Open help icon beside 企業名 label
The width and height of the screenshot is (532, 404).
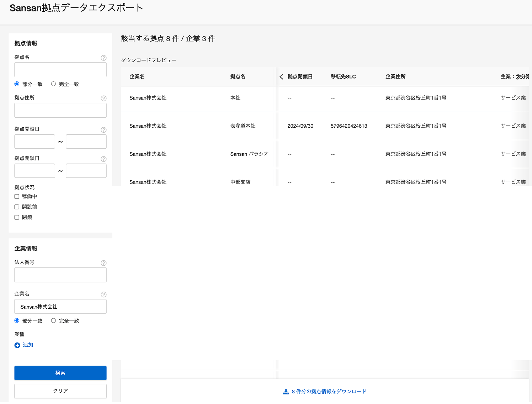(x=103, y=294)
